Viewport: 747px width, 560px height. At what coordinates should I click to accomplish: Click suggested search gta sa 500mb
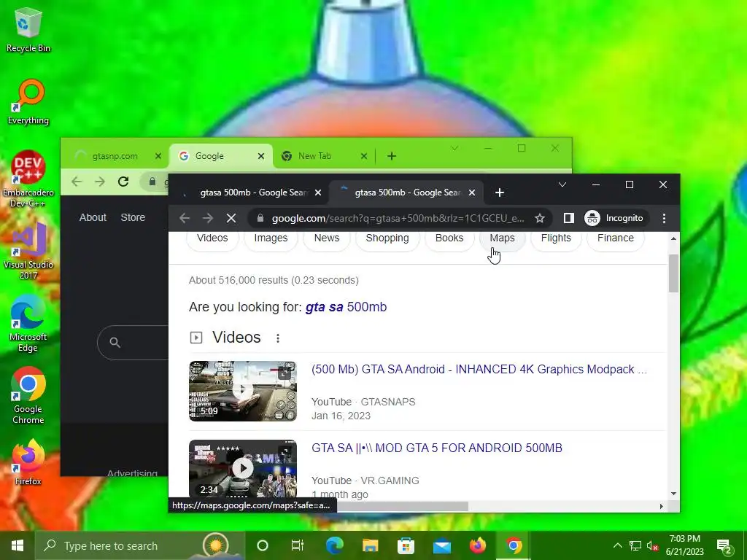346,307
